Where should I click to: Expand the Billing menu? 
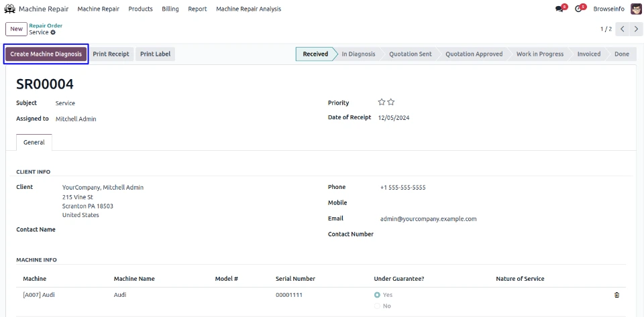[170, 9]
